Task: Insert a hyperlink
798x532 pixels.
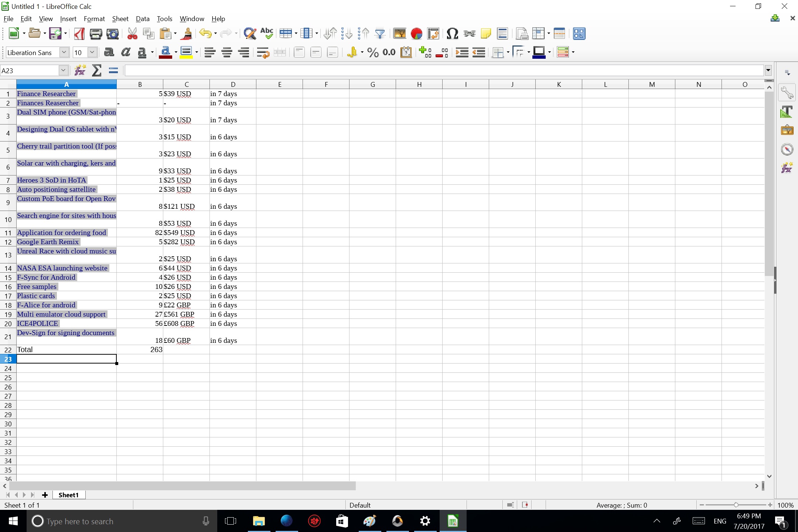Action: click(x=469, y=34)
